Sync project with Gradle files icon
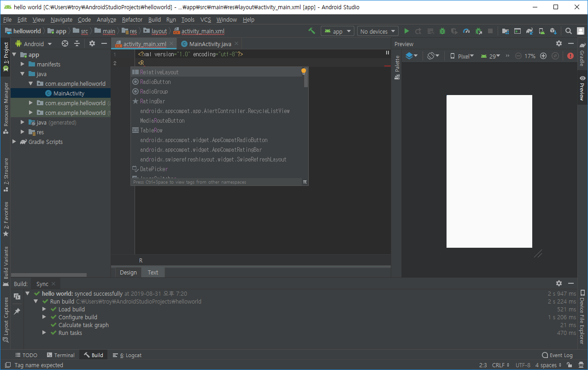This screenshot has height=370, width=588. (529, 31)
